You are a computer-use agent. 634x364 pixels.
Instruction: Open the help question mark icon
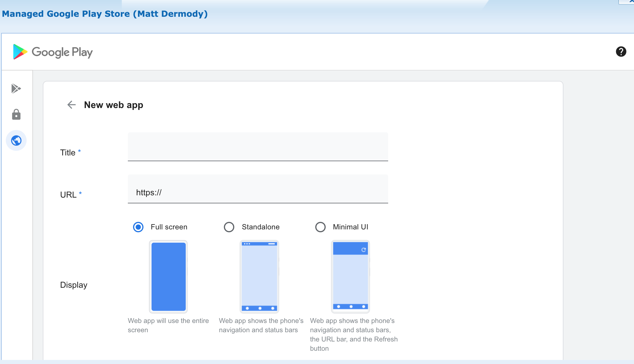[x=621, y=52]
